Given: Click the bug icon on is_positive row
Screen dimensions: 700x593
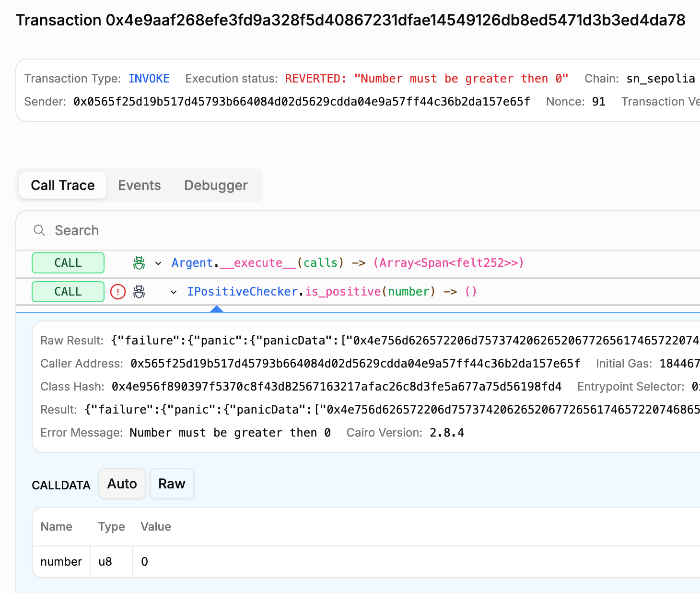Looking at the screenshot, I should pos(139,292).
